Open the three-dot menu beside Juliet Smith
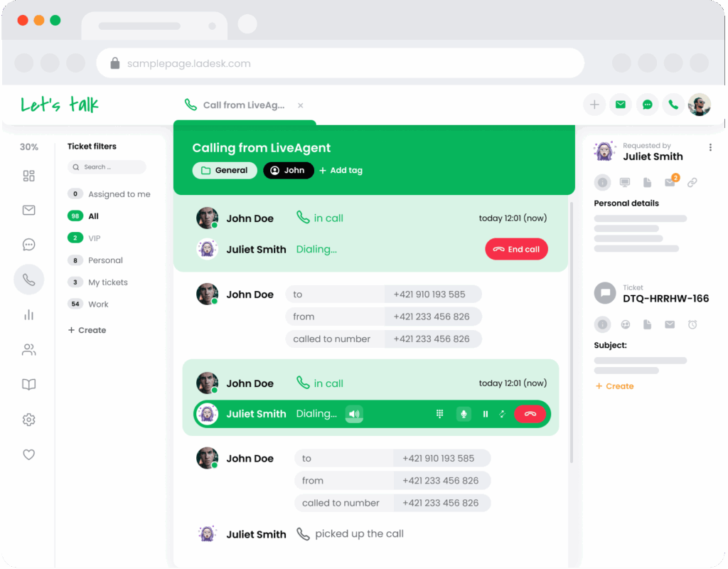The height and width of the screenshot is (569, 728). point(710,148)
